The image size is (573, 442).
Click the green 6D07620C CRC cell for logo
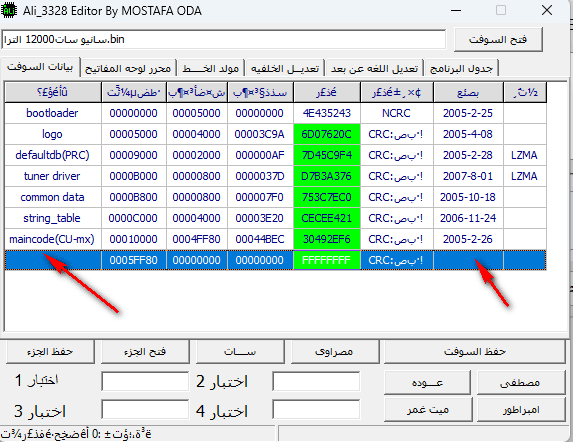[x=327, y=134]
